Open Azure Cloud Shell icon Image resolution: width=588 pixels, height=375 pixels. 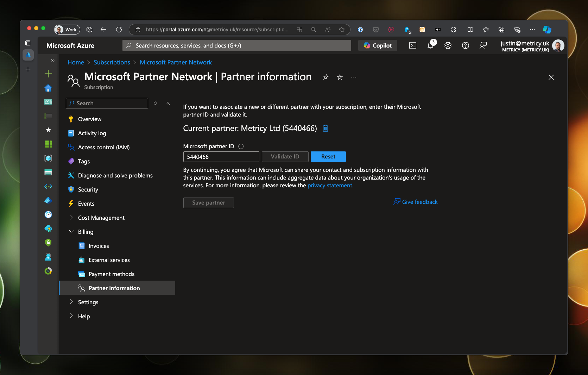(412, 45)
